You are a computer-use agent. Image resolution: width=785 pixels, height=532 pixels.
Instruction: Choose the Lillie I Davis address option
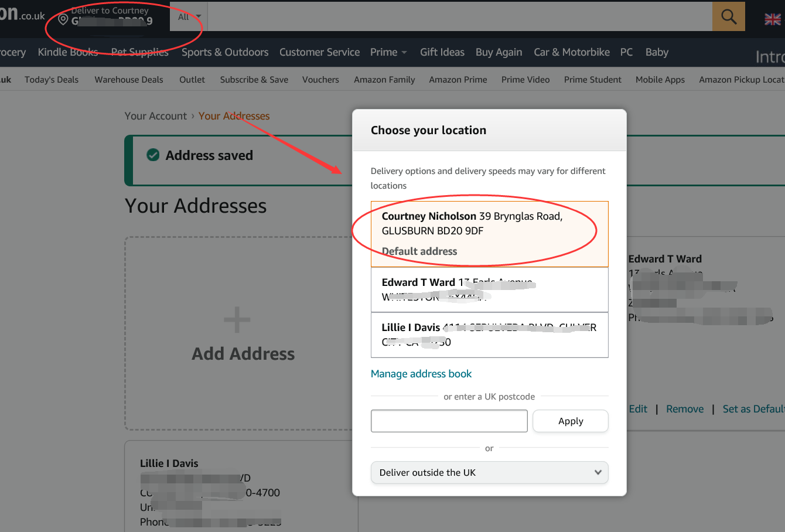tap(490, 335)
